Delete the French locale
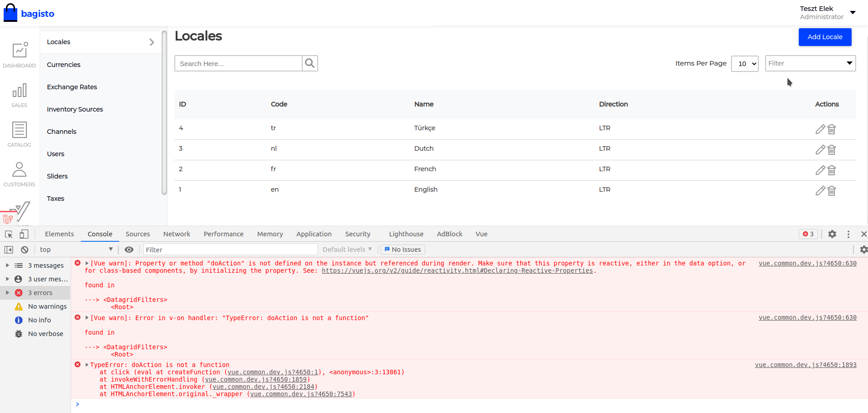 tap(832, 170)
